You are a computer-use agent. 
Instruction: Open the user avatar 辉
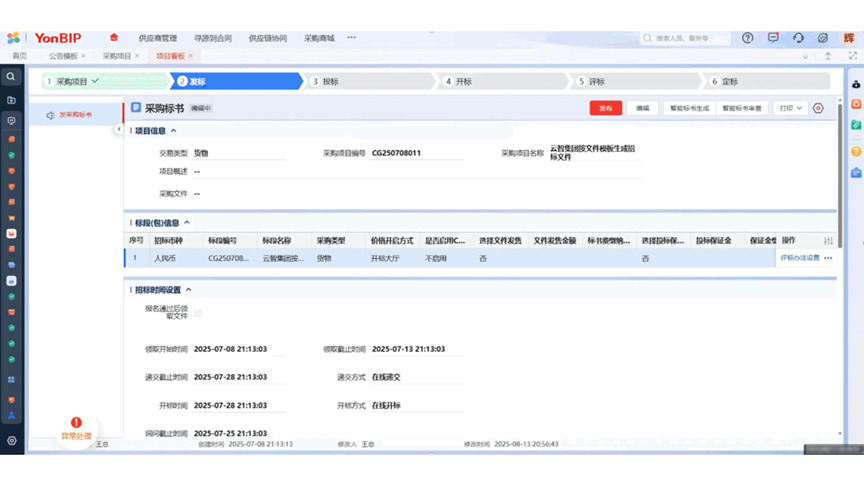coord(849,37)
